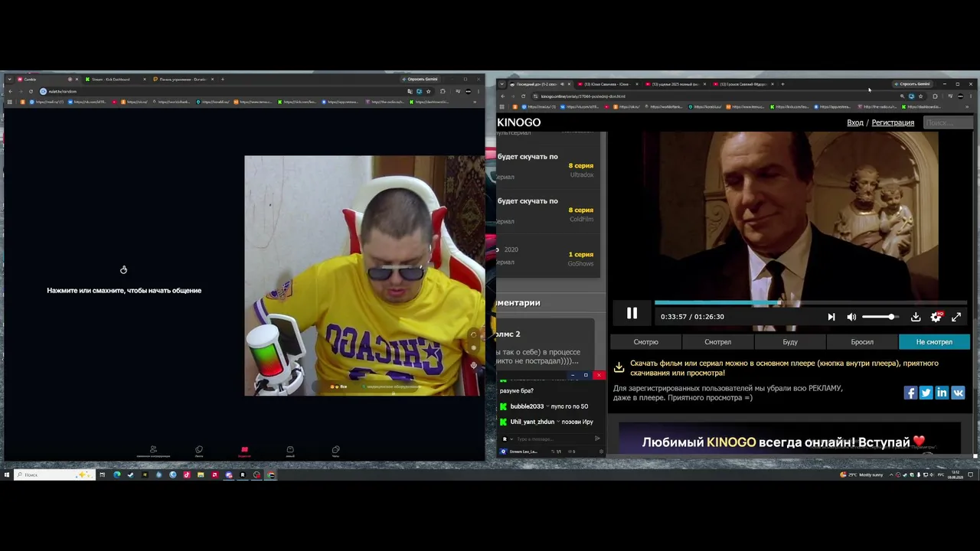The width and height of the screenshot is (980, 551).
Task: Open Steam from the taskbar
Action: (x=130, y=474)
